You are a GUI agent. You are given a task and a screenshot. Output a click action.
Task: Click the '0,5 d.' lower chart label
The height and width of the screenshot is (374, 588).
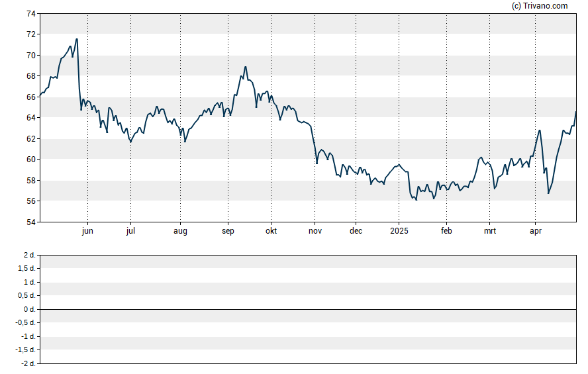pyautogui.click(x=26, y=296)
